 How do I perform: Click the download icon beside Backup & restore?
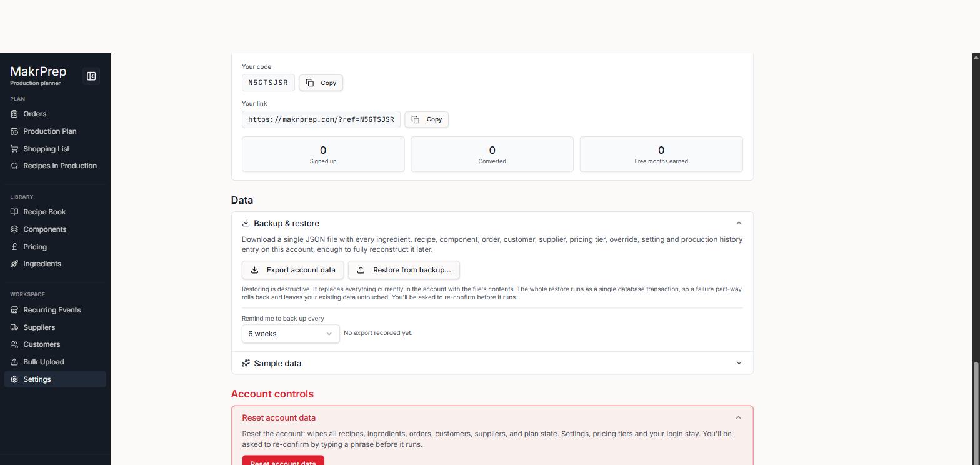[x=246, y=223]
